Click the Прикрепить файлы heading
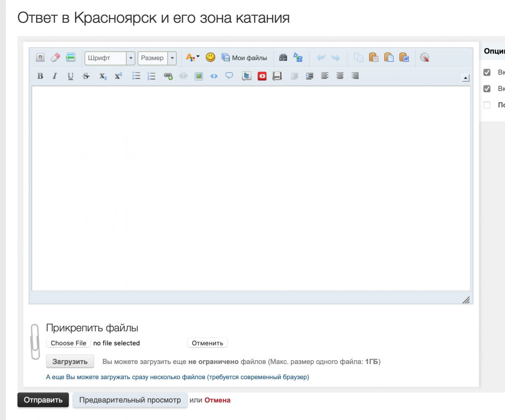The width and height of the screenshot is (505, 420). tap(92, 328)
